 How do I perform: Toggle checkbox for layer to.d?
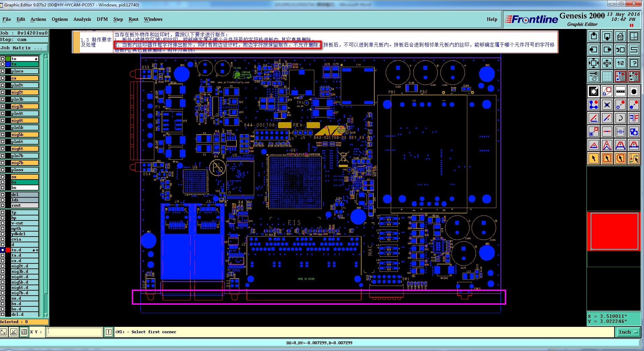pyautogui.click(x=3, y=250)
